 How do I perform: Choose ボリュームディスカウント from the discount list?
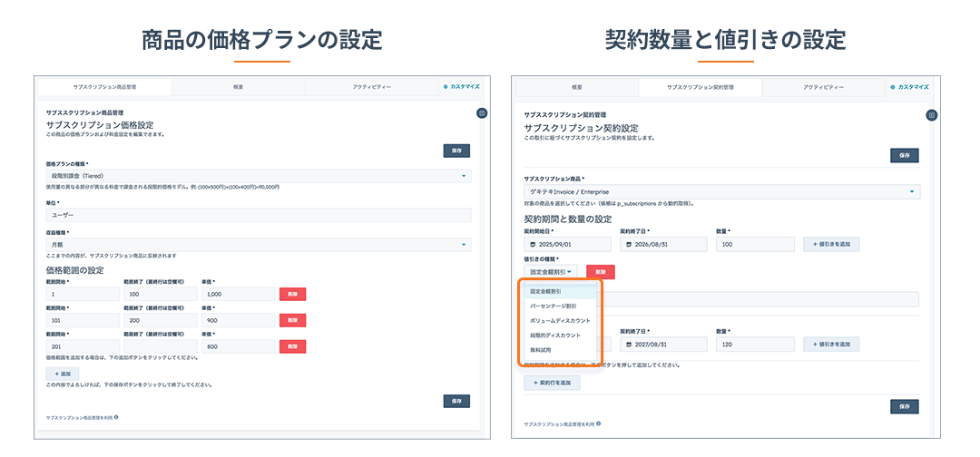(560, 321)
